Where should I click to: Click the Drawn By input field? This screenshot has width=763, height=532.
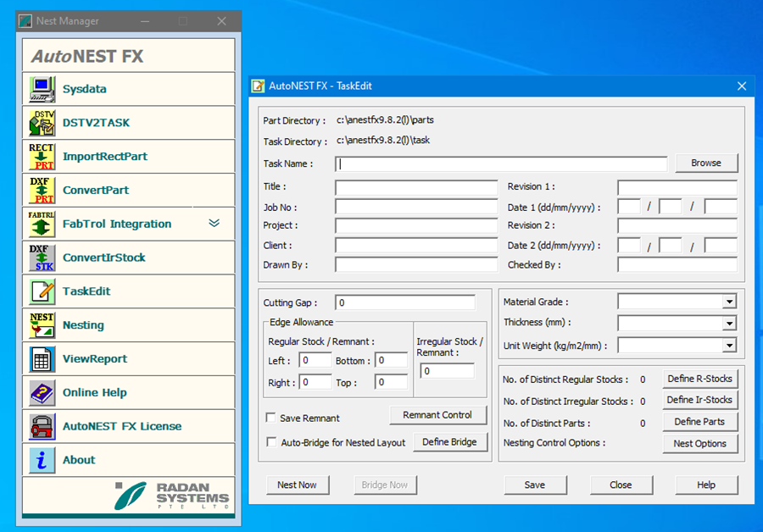[416, 264]
